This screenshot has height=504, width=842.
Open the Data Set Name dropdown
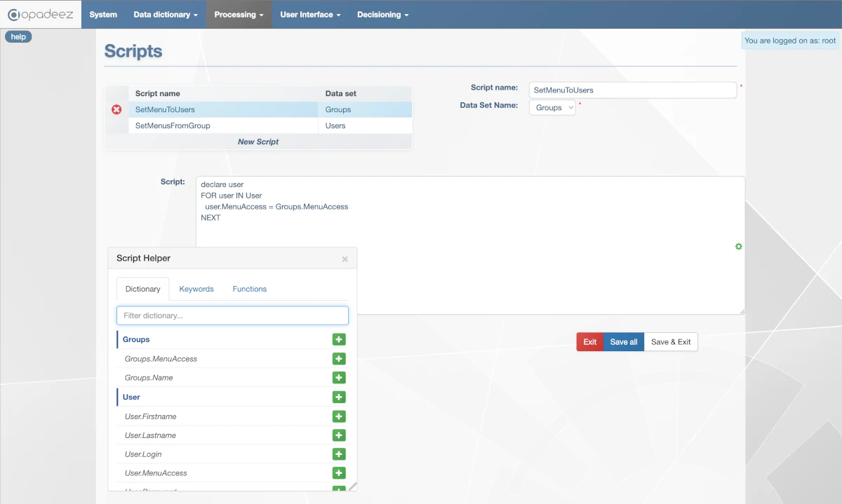pyautogui.click(x=552, y=108)
